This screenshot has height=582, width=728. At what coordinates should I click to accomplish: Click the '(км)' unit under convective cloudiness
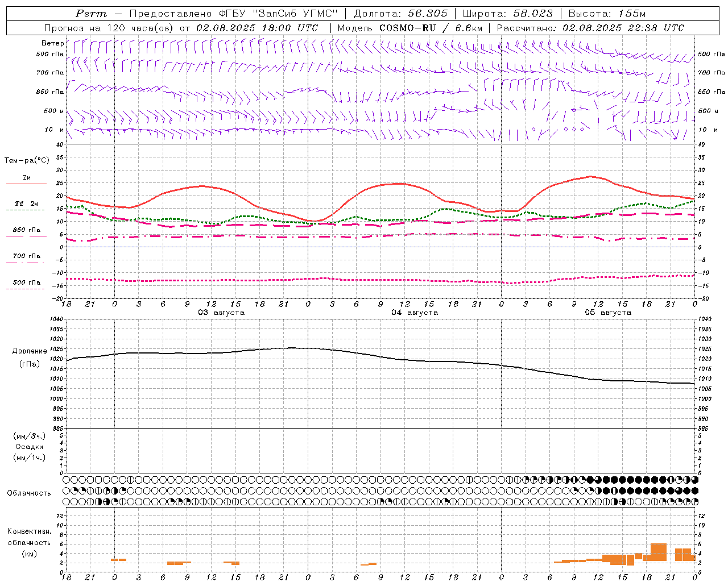(x=30, y=554)
